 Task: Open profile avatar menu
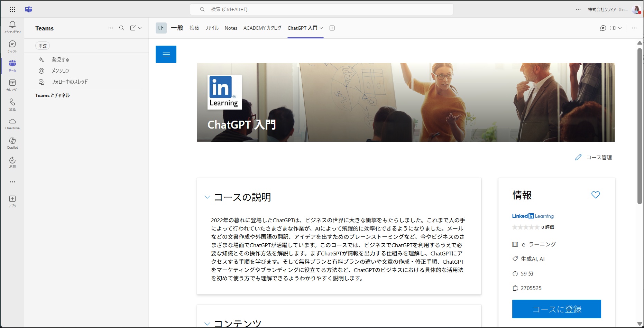coord(636,10)
